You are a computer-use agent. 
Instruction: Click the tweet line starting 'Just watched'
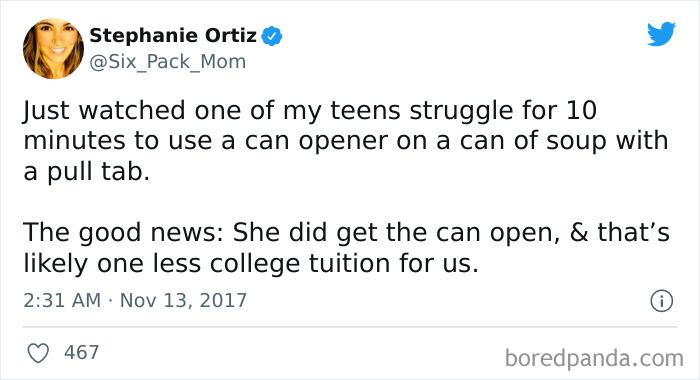coord(310,111)
